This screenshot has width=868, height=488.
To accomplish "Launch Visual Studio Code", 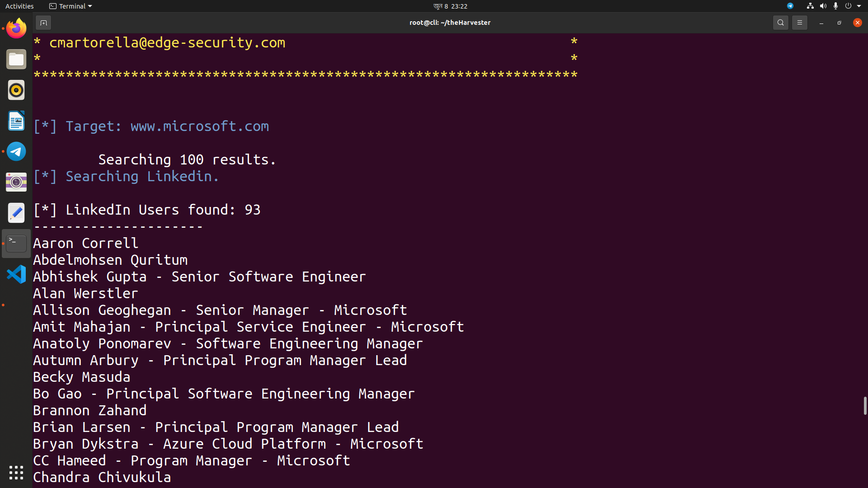I will [x=16, y=274].
